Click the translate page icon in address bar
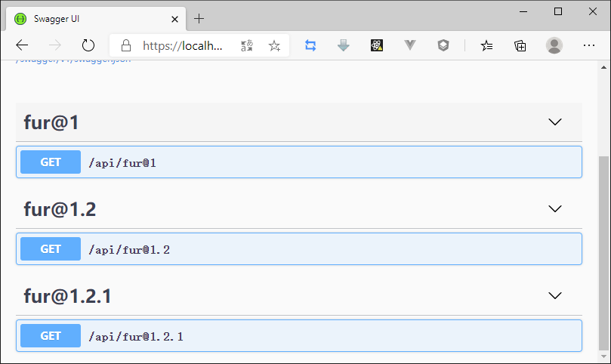Screen dimensions: 611x364 (247, 45)
